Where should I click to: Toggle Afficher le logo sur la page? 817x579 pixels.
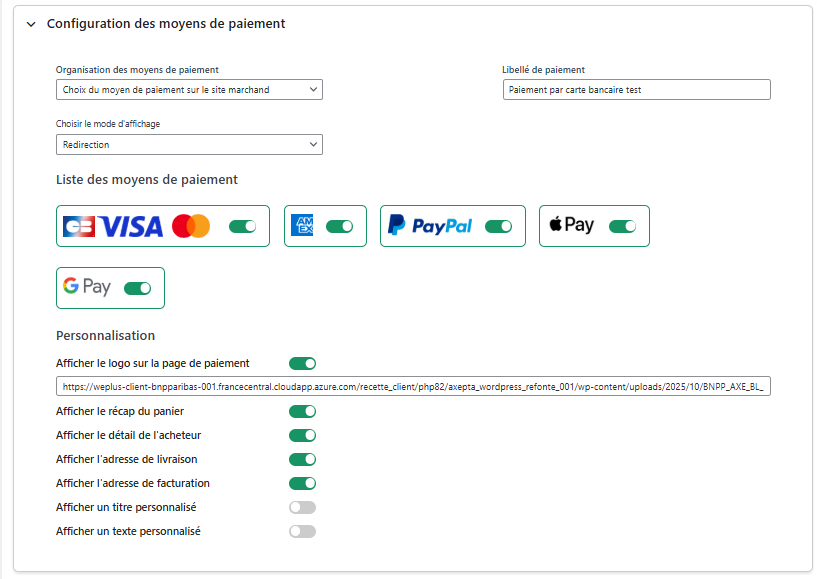(x=302, y=364)
